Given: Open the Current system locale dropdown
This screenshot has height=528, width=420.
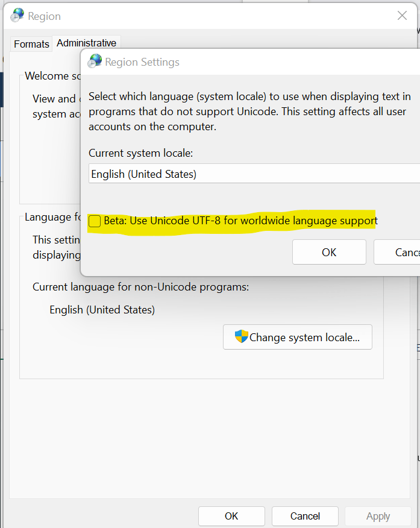Looking at the screenshot, I should (x=253, y=174).
